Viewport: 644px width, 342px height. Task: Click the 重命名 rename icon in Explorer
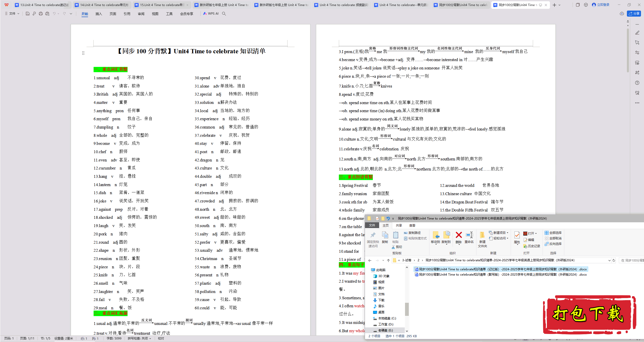click(469, 238)
